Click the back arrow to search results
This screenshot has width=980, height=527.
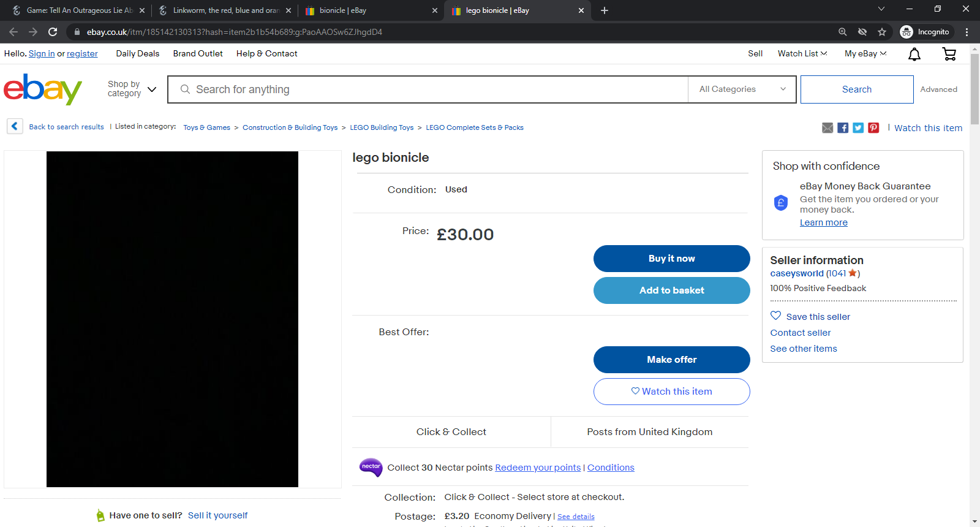(15, 126)
